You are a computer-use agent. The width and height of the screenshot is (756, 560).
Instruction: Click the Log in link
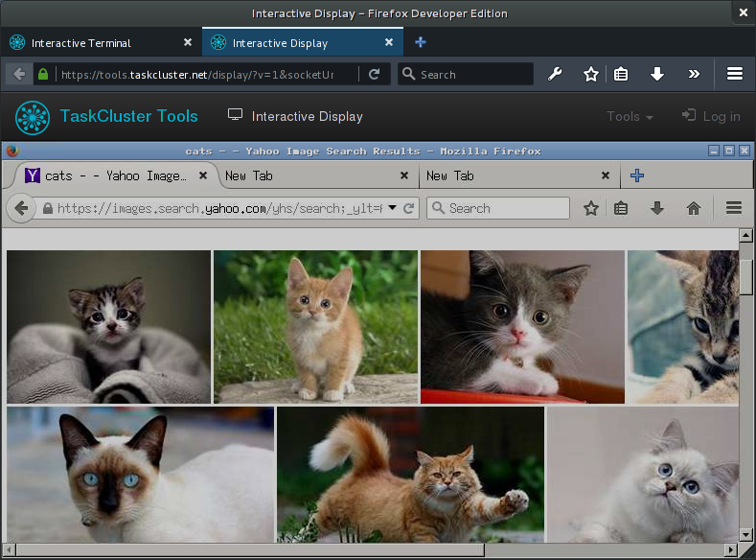tap(711, 116)
